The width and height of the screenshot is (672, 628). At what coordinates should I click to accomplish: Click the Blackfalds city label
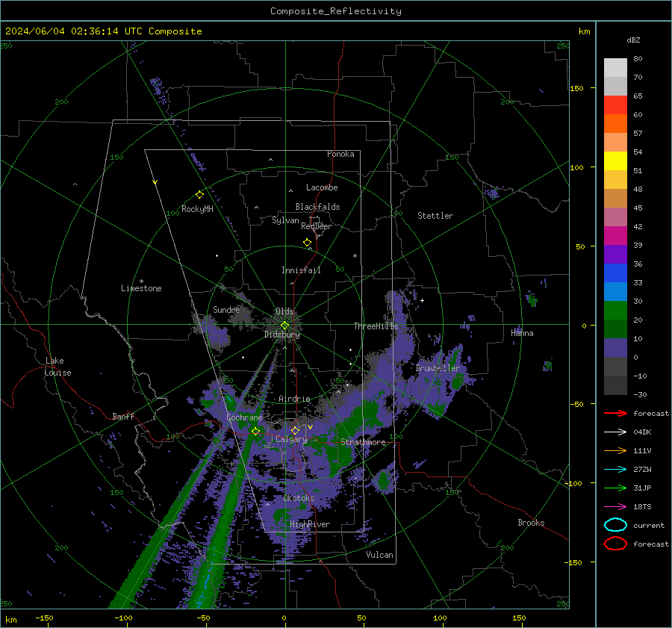click(317, 207)
